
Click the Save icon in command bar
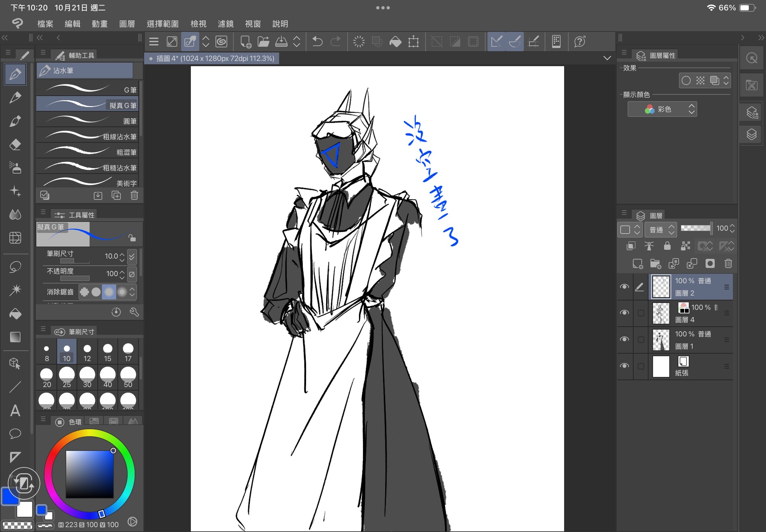281,42
